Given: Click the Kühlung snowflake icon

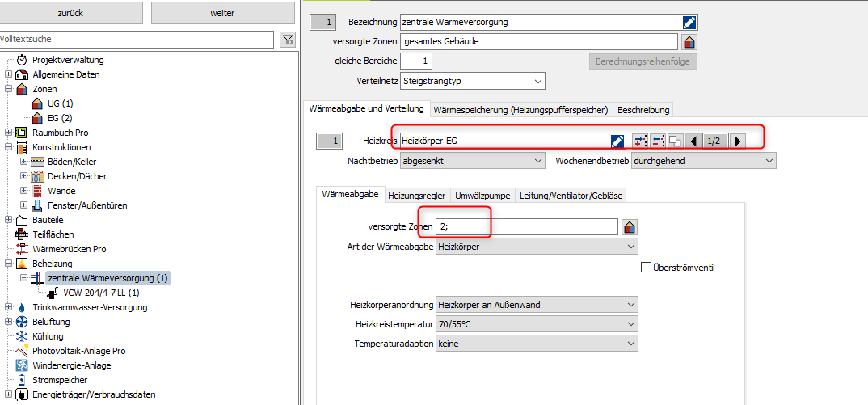Looking at the screenshot, I should (x=22, y=336).
